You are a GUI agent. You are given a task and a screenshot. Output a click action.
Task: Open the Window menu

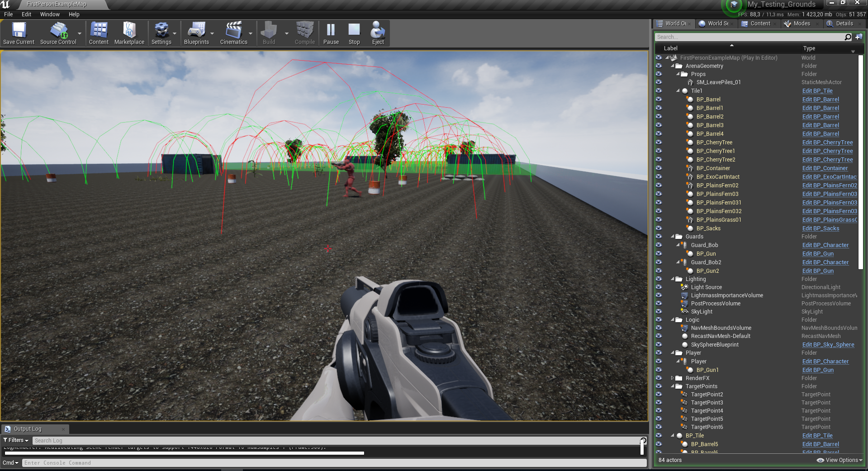click(x=50, y=14)
